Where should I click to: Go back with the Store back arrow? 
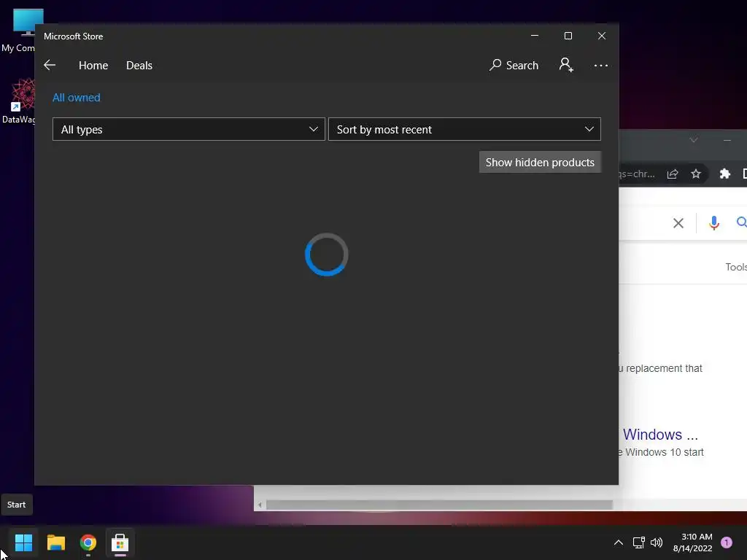[x=50, y=65]
